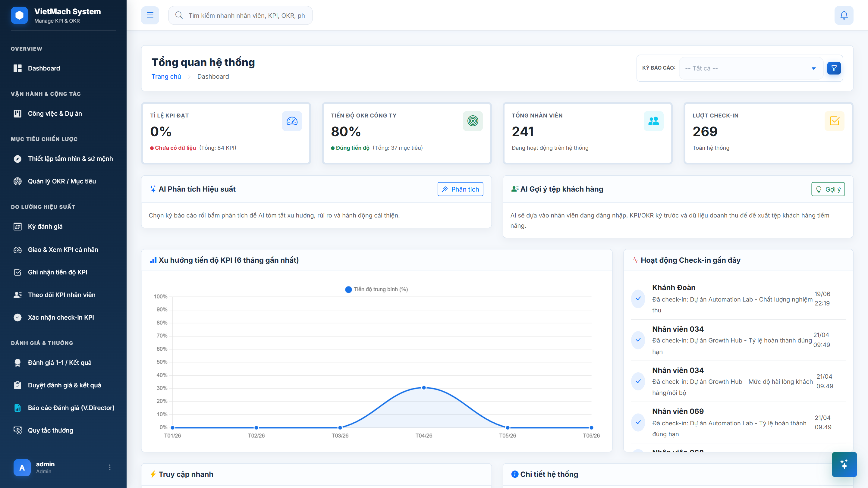Click 'Chưa có dữ liệu' status label
This screenshot has width=868, height=488.
pos(175,148)
